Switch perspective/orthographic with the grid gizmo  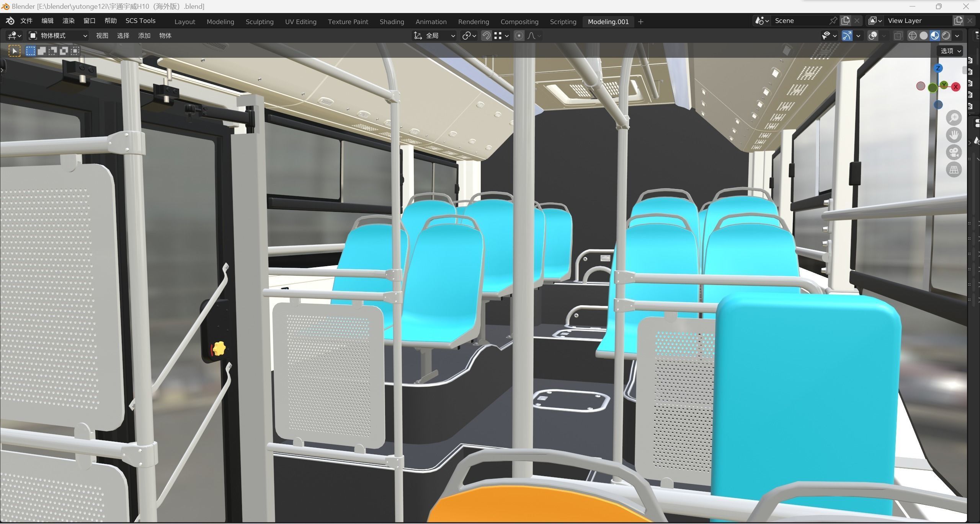pyautogui.click(x=954, y=169)
